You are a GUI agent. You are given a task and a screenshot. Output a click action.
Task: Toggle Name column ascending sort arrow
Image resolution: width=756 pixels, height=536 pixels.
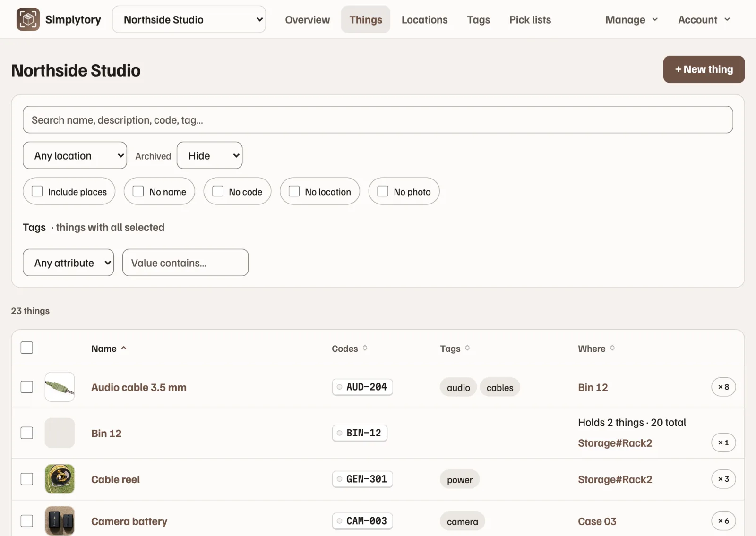[124, 348]
